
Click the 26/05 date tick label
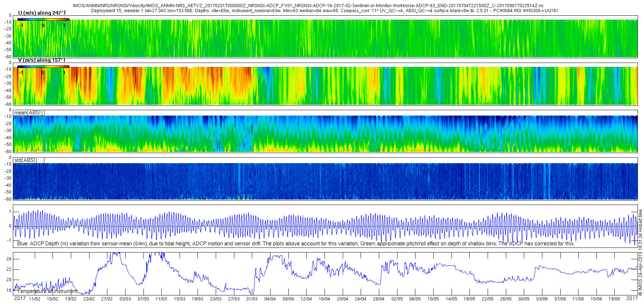[506, 299]
